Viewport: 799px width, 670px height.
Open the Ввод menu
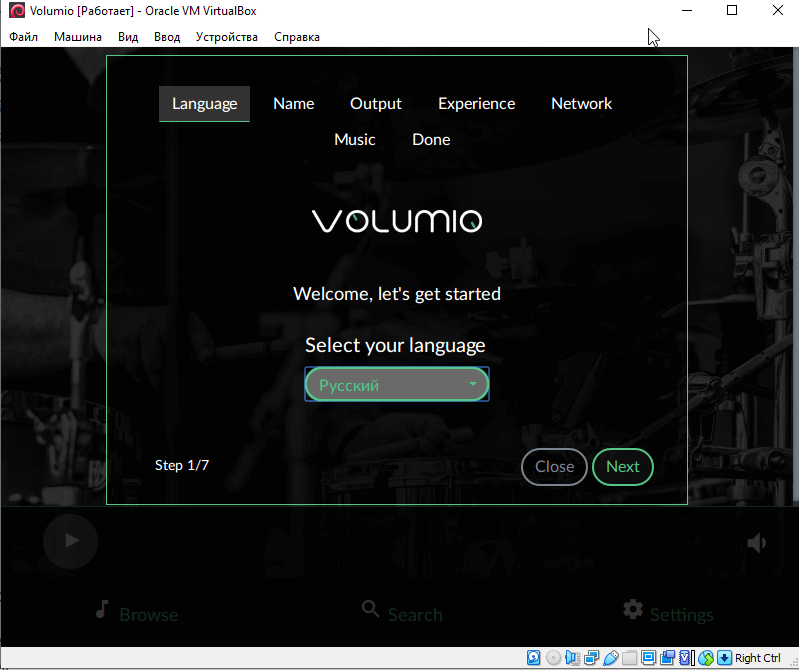(x=167, y=37)
